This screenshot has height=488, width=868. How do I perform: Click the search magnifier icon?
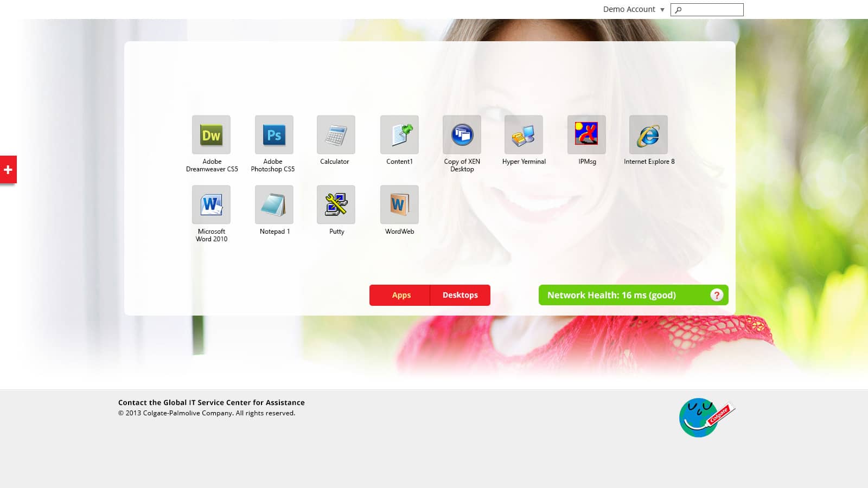pyautogui.click(x=678, y=10)
